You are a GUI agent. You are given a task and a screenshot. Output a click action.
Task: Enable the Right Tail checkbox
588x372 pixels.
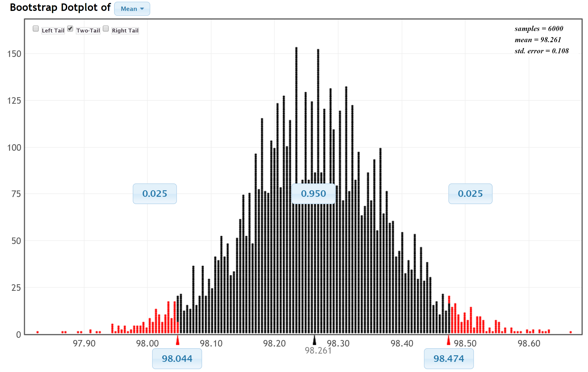(105, 29)
